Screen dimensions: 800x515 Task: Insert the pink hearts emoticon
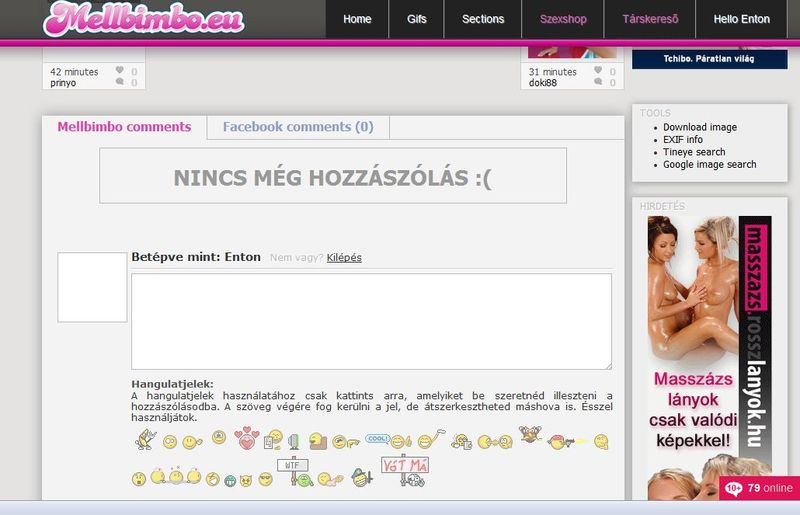pyautogui.click(x=247, y=438)
